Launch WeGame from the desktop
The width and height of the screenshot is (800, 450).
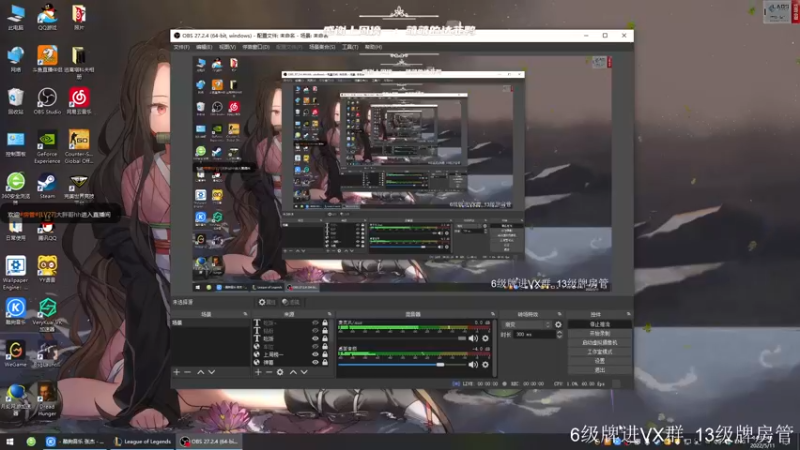(16, 354)
